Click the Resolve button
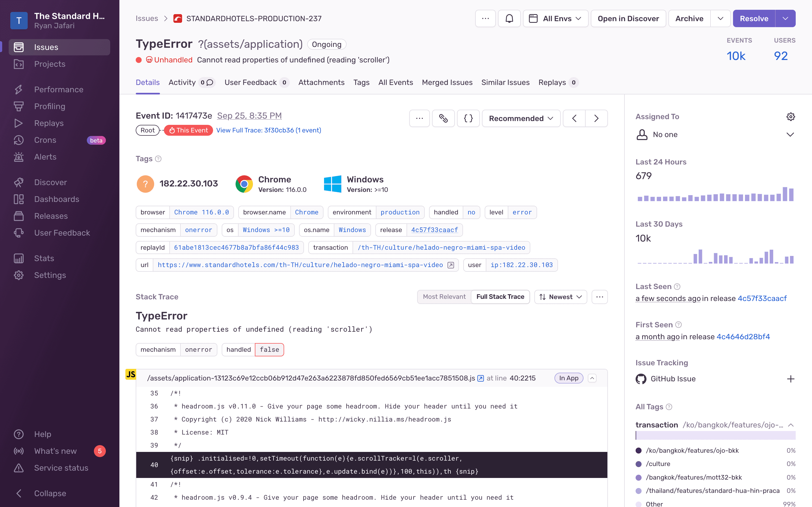 tap(754, 18)
